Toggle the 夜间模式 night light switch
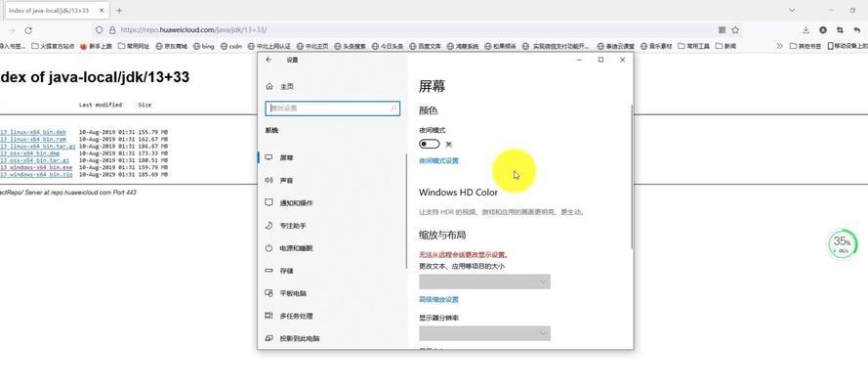The image size is (868, 391). 430,144
